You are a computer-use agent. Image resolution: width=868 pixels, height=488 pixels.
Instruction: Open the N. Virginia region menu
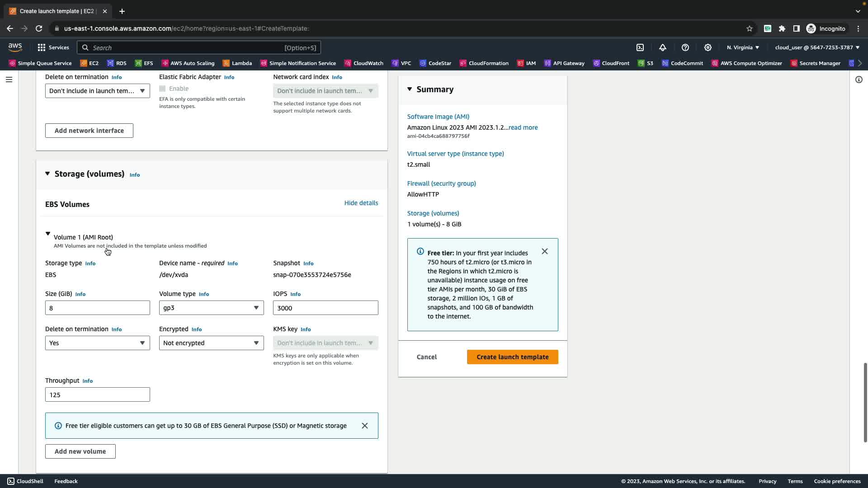pyautogui.click(x=743, y=47)
